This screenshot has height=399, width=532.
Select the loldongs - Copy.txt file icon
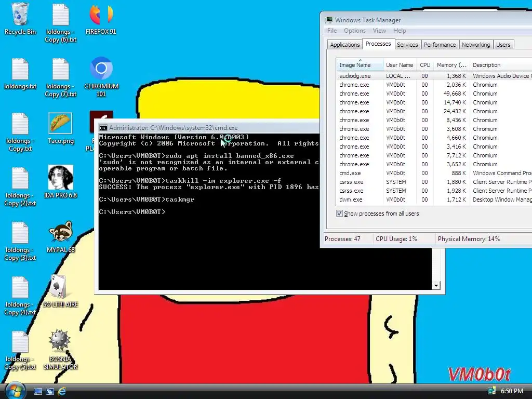coord(20,132)
